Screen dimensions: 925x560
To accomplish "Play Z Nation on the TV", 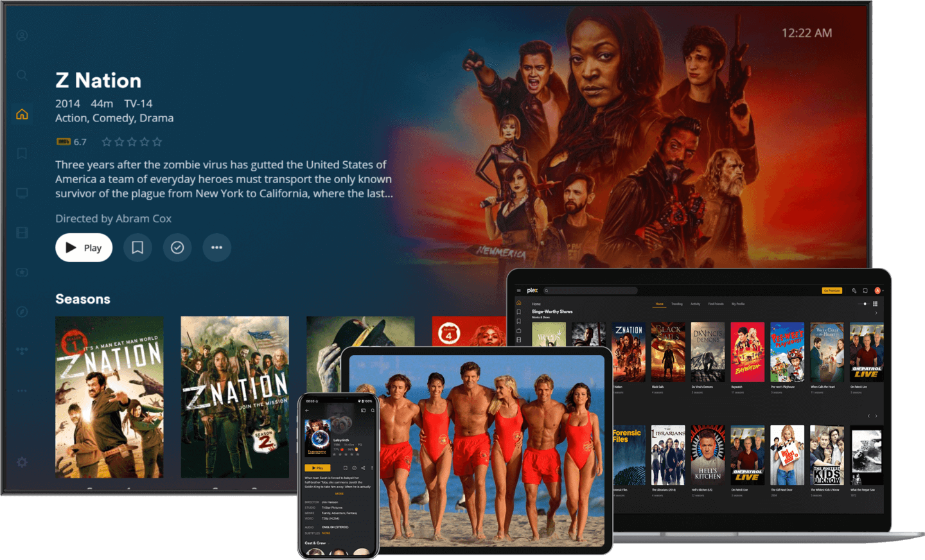I will [84, 247].
